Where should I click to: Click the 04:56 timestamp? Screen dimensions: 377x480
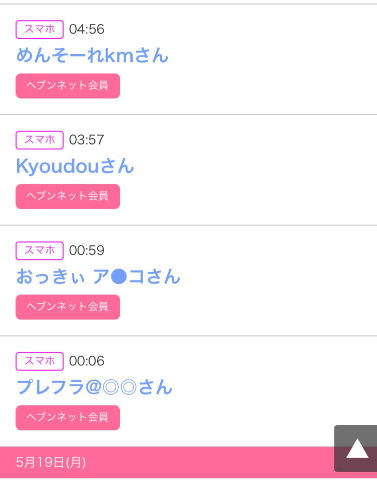click(87, 29)
